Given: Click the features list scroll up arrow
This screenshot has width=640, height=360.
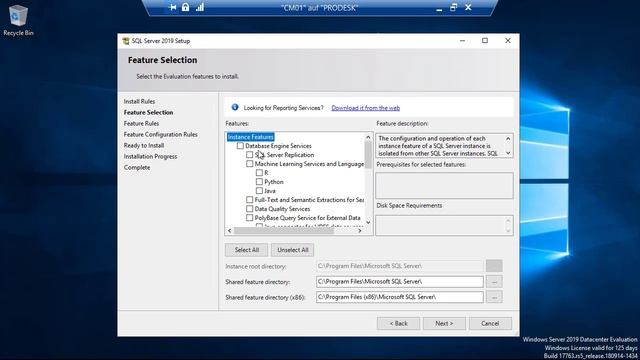Looking at the screenshot, I should (x=368, y=137).
